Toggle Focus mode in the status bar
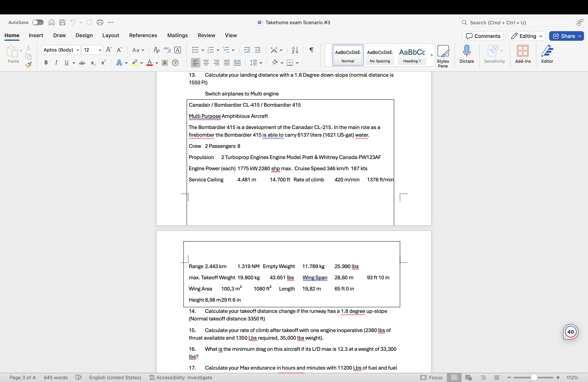Image resolution: width=588 pixels, height=382 pixels. click(x=431, y=377)
